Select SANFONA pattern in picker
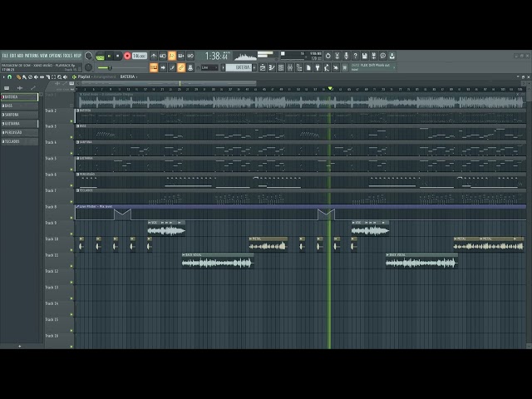532x399 pixels. click(20, 115)
